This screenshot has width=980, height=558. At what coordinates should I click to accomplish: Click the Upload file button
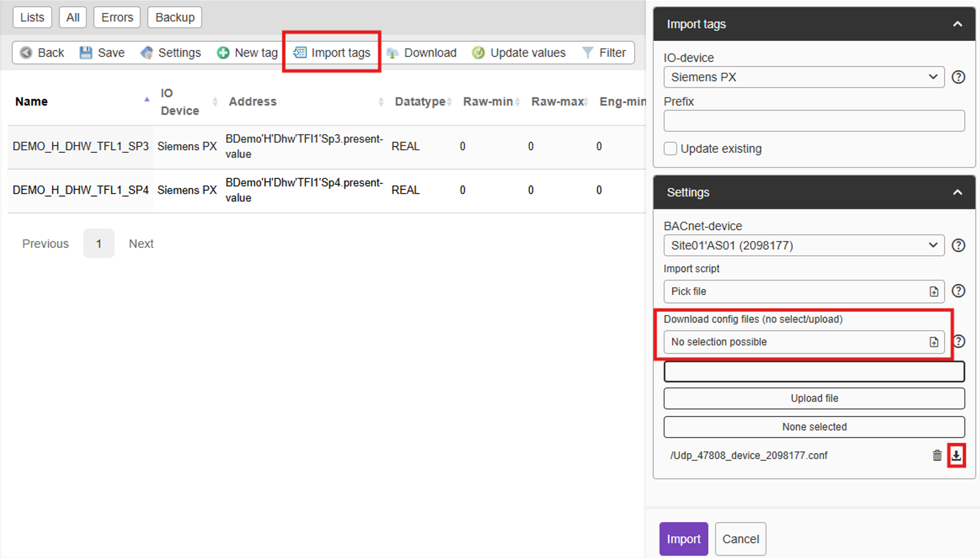[814, 398]
